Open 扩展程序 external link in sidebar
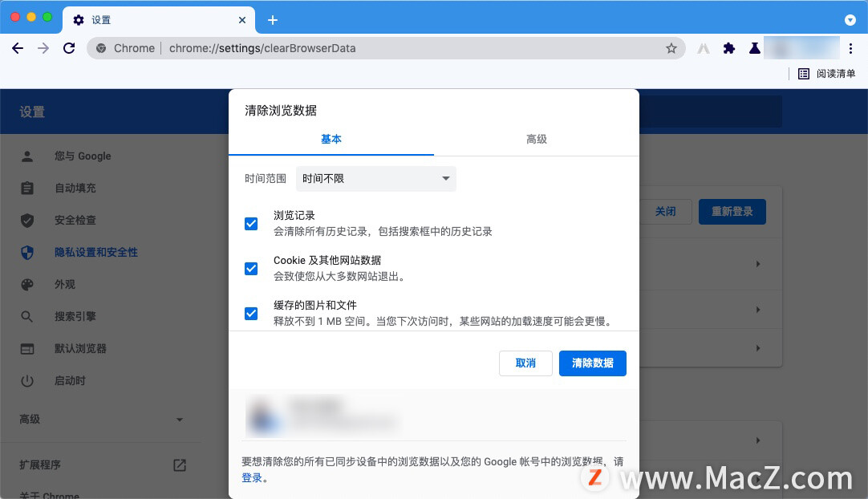The width and height of the screenshot is (868, 499). pyautogui.click(x=101, y=465)
